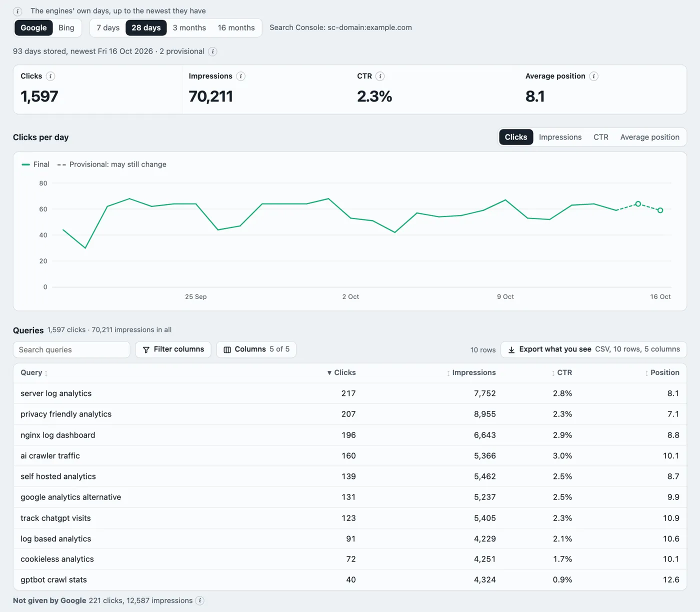Select the 28 days range
The height and width of the screenshot is (612, 700).
pos(146,28)
